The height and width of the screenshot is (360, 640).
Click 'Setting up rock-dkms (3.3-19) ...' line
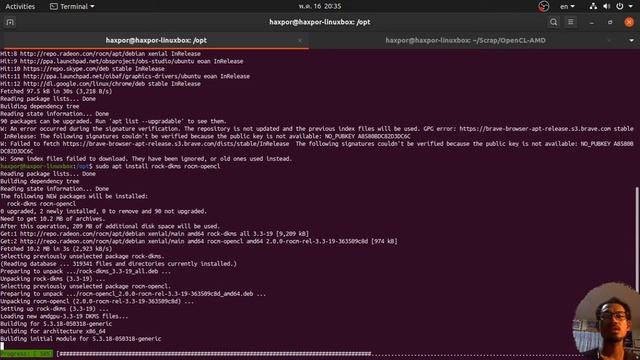pos(54,309)
